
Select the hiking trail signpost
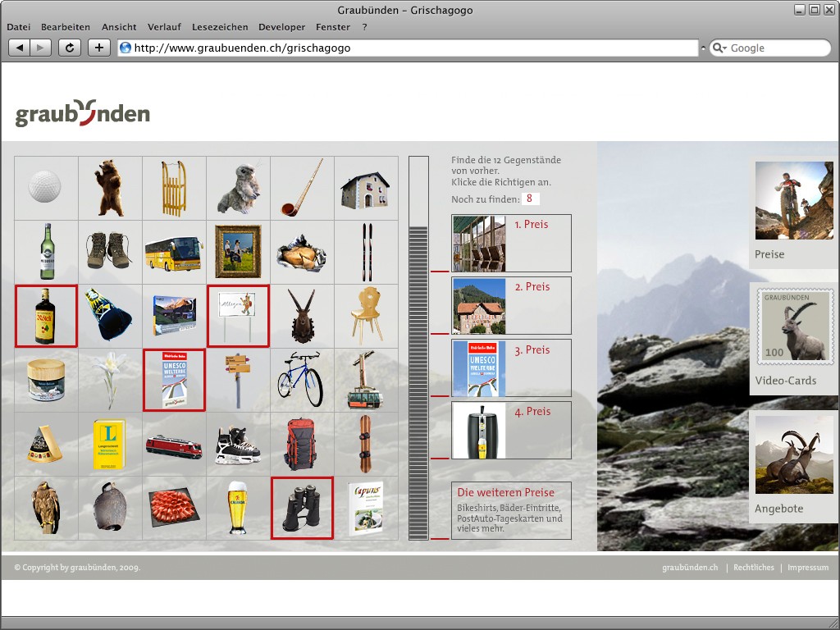point(238,381)
